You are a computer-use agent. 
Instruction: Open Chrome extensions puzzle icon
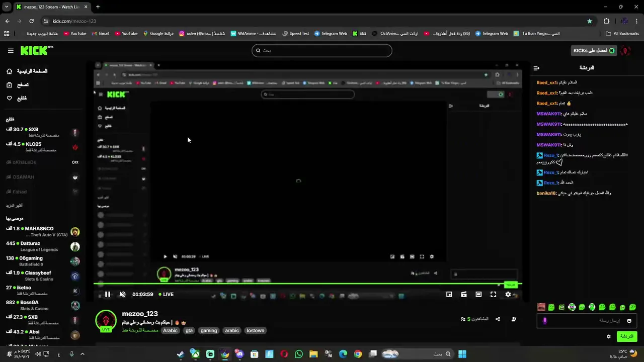[x=606, y=21]
